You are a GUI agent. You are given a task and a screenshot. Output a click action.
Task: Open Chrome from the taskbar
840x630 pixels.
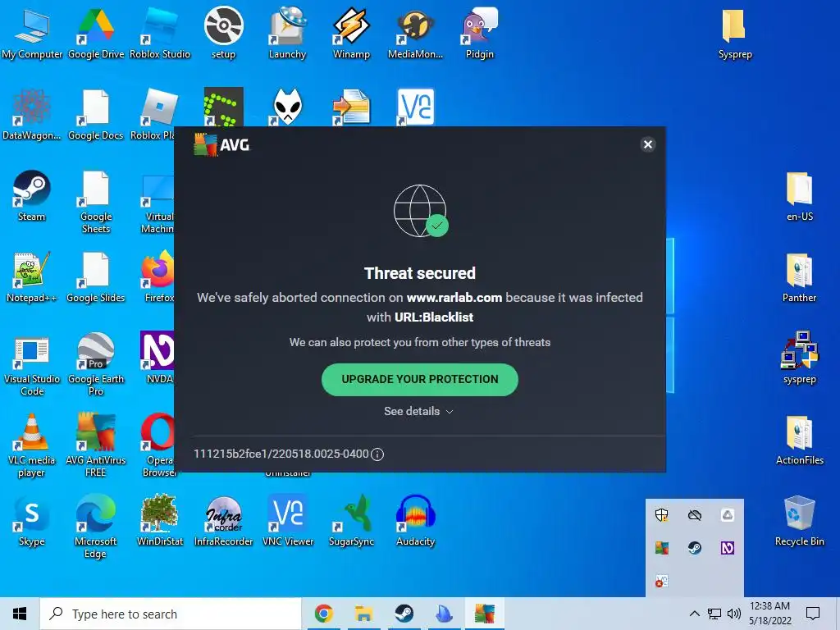click(x=323, y=614)
